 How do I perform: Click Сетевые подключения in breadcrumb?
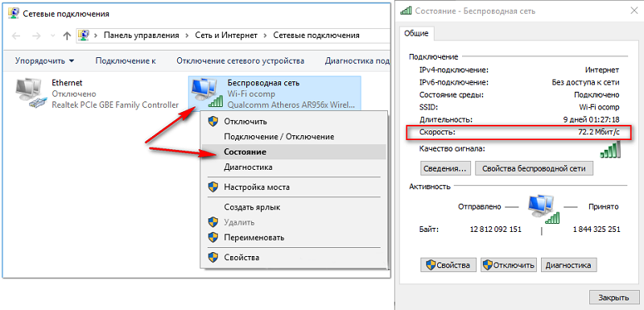pyautogui.click(x=316, y=35)
